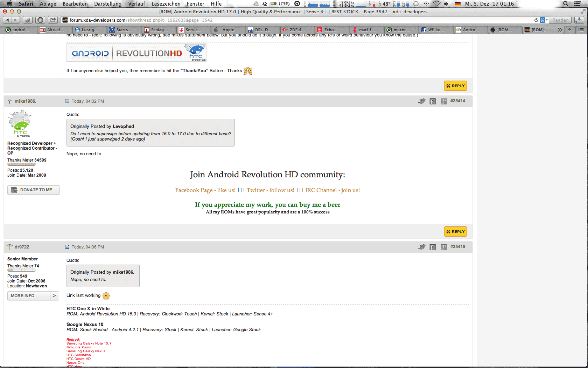Open Google search engine dropdown in address bar
Viewport: 588px width, 368px height.
[x=544, y=20]
